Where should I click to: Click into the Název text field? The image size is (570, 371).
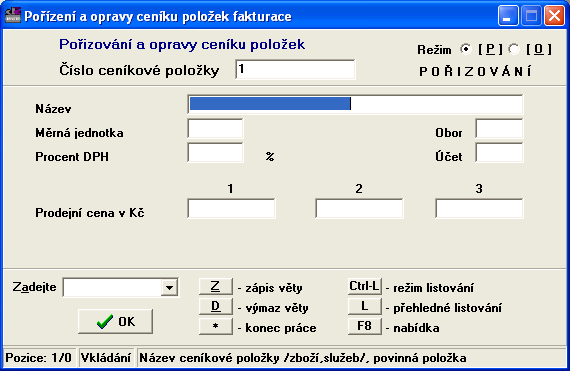point(356,104)
